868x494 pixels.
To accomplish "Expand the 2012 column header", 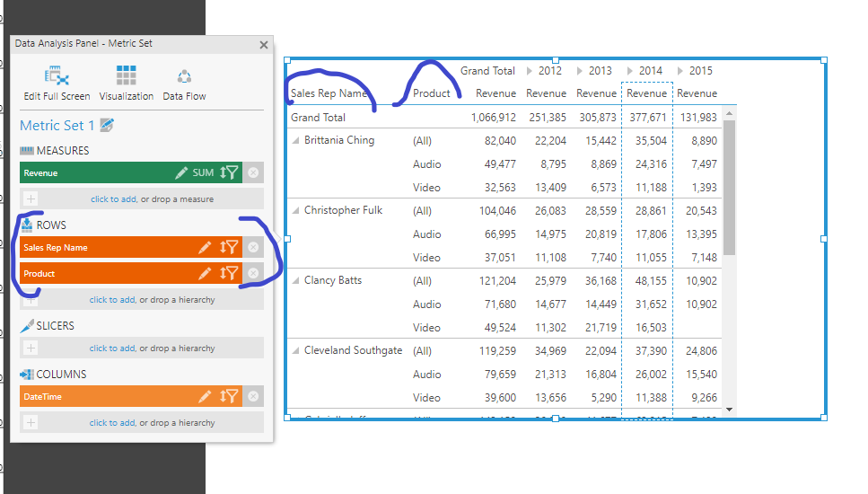I will (x=530, y=71).
